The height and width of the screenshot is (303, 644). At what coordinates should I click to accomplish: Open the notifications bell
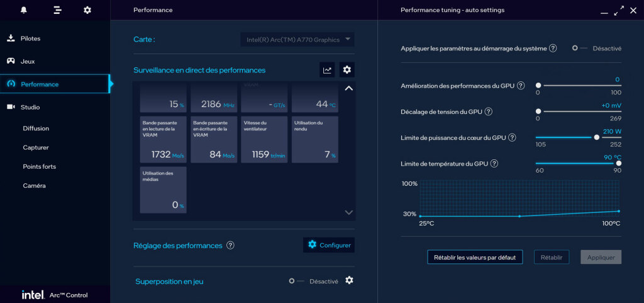point(24,10)
